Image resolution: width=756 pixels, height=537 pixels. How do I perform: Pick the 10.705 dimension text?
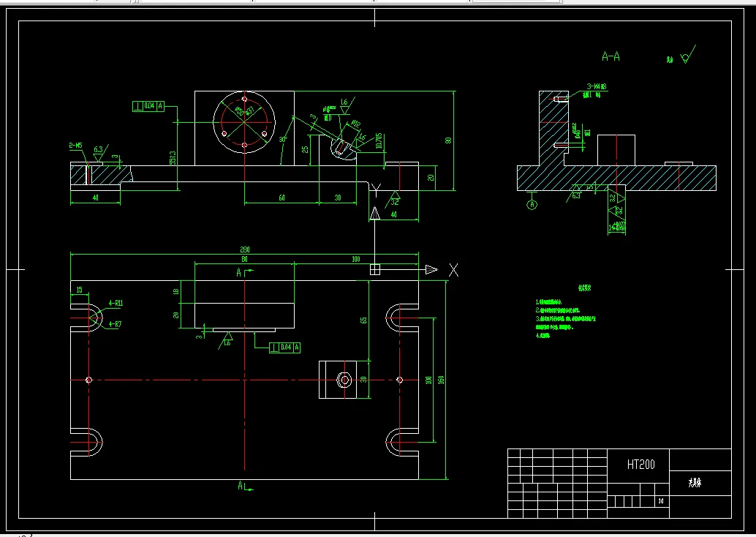[379, 141]
